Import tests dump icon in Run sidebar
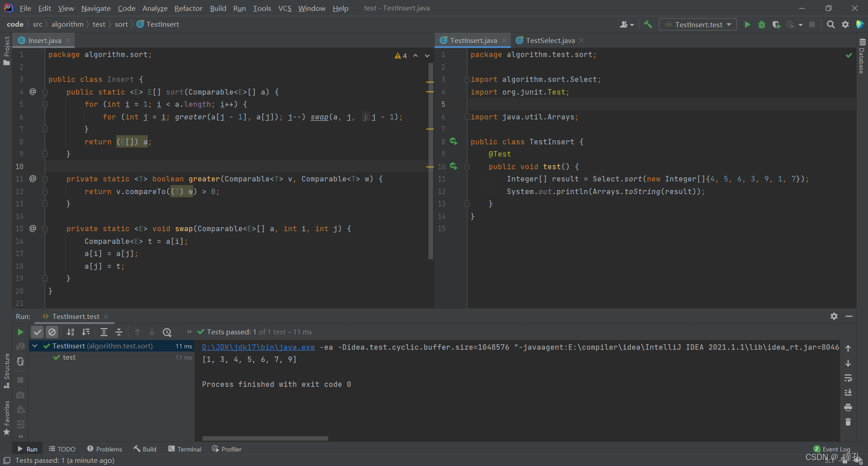The image size is (868, 466). [x=20, y=424]
